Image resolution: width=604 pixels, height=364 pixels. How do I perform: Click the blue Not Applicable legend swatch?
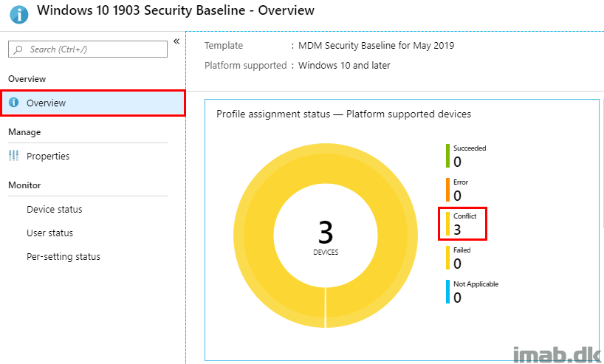[447, 292]
